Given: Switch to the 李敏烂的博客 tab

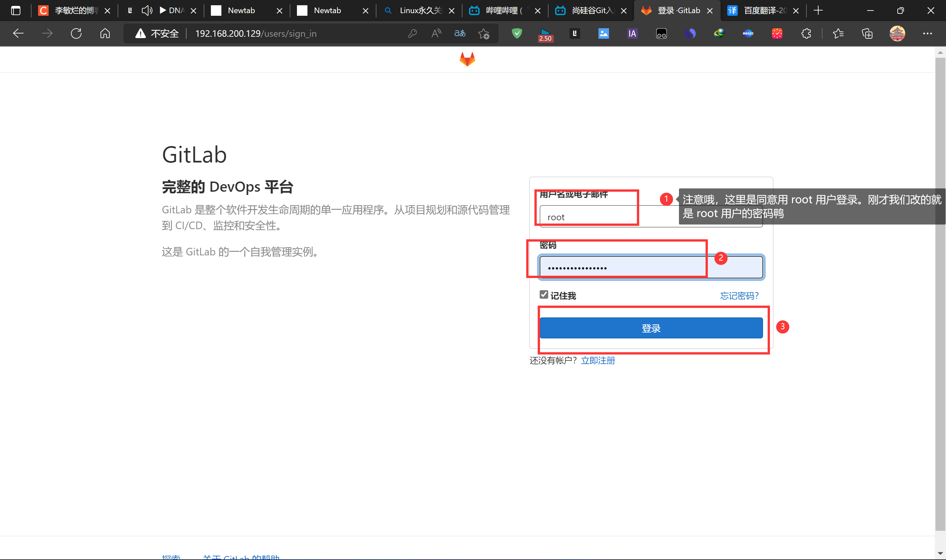Looking at the screenshot, I should tap(75, 11).
